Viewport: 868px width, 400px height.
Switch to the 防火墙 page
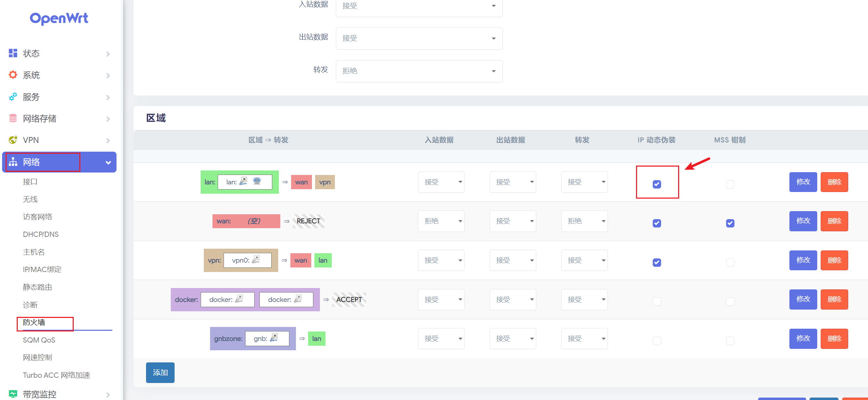pyautogui.click(x=34, y=323)
